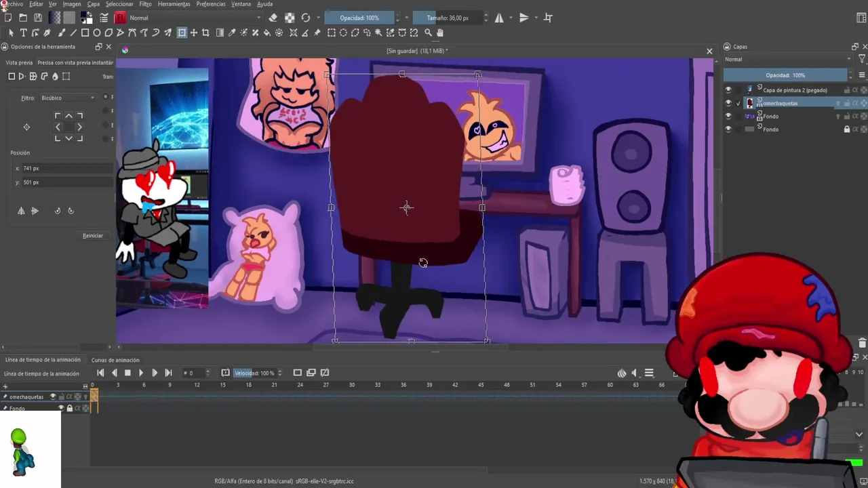Play the animation

pyautogui.click(x=141, y=373)
